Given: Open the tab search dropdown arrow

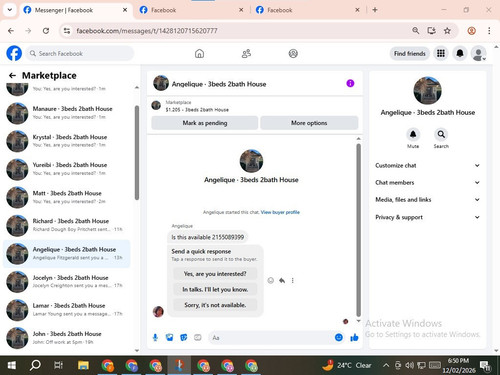Looking at the screenshot, I should pyautogui.click(x=10, y=10).
